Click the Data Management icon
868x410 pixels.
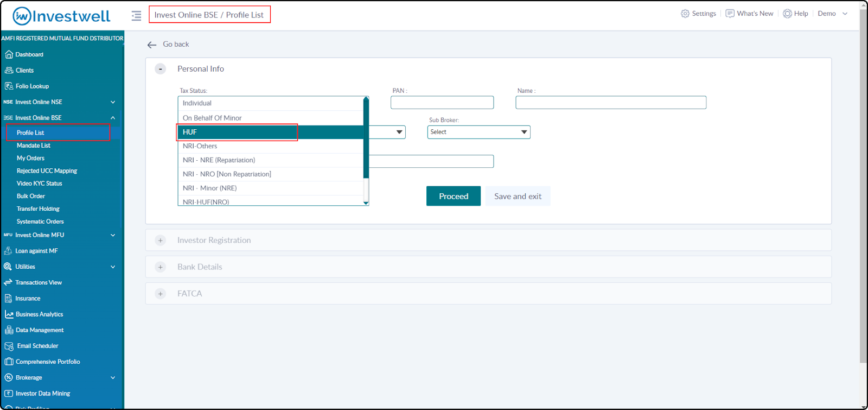(x=9, y=330)
